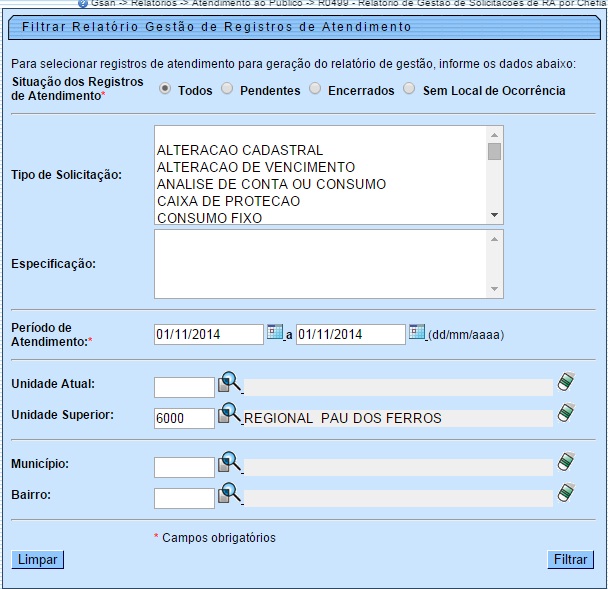
Task: Open calendar for start date of Período
Action: 275,332
